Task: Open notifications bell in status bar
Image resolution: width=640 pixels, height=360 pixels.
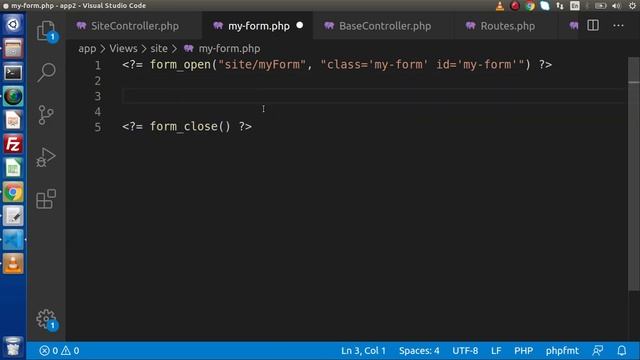Action: click(x=622, y=351)
